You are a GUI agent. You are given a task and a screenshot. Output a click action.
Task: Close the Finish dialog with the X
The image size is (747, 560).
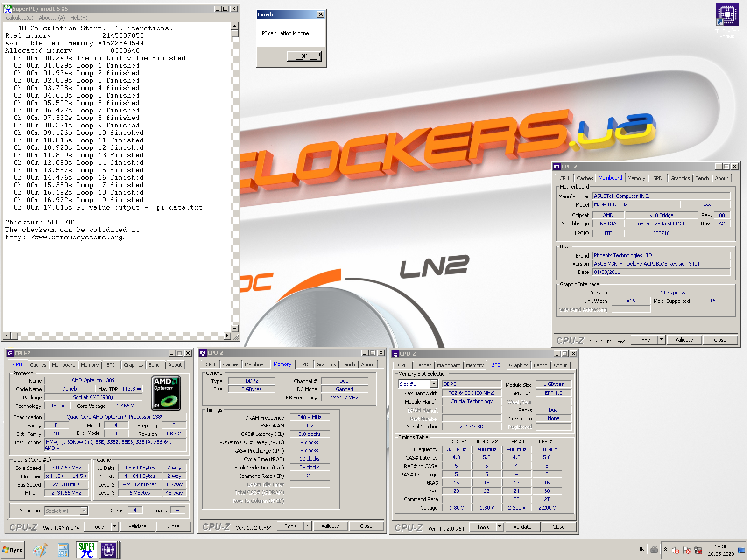click(x=321, y=14)
